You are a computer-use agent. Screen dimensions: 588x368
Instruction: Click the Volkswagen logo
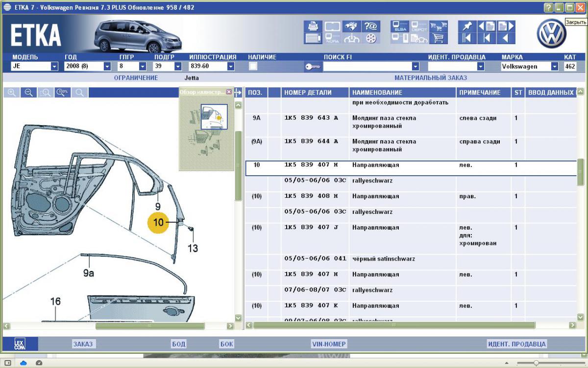coord(551,33)
